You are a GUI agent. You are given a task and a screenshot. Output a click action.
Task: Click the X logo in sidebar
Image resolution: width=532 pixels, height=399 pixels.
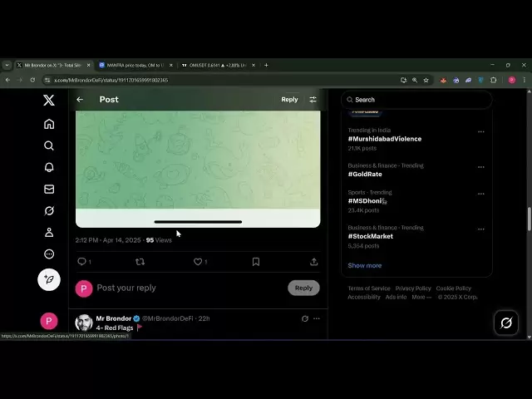click(x=49, y=100)
